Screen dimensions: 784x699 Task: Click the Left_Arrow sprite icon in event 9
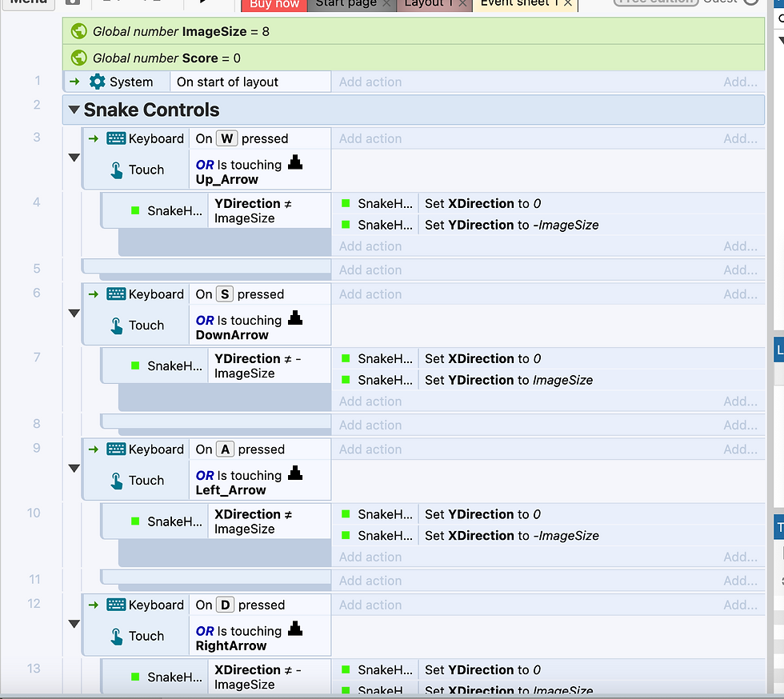pyautogui.click(x=295, y=473)
